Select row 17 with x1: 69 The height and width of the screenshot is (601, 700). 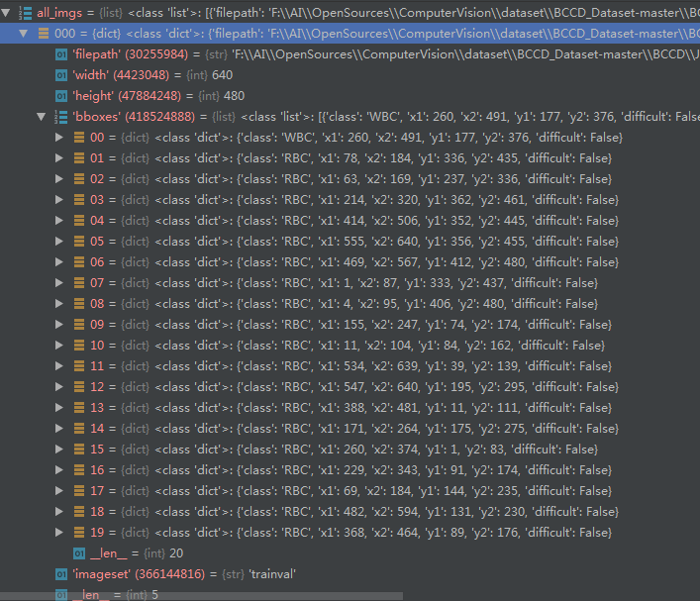350,490
